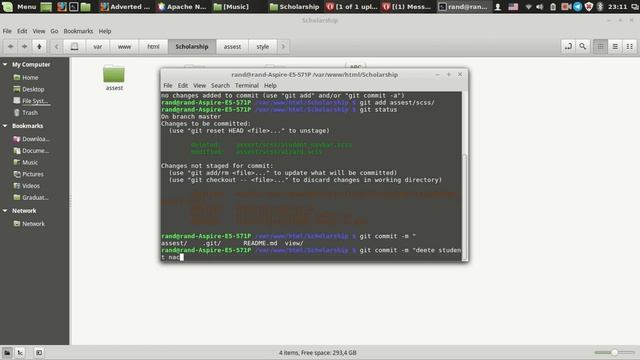Go up to parent folder
Viewport: 640px width, 360px height.
[39, 47]
